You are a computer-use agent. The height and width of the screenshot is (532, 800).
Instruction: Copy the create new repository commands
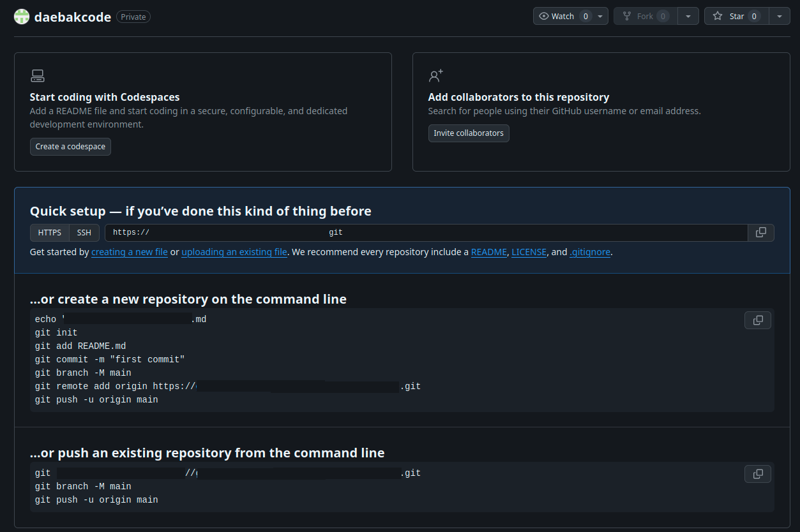pyautogui.click(x=757, y=320)
